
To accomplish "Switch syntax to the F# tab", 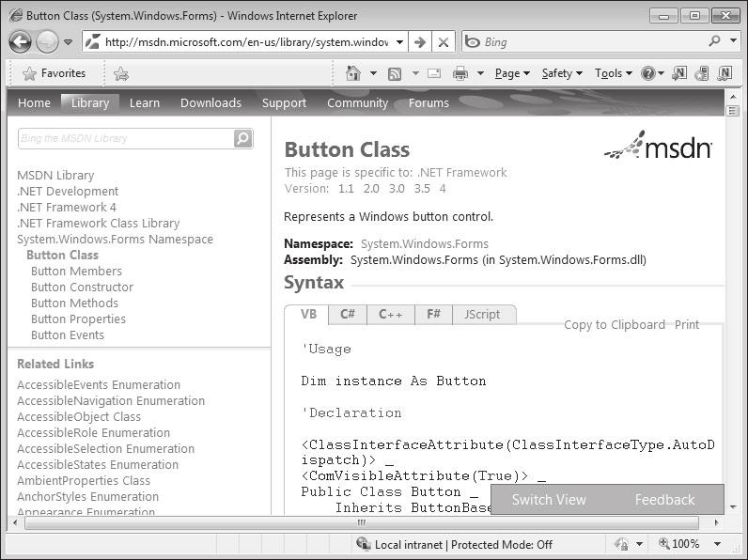I will pyautogui.click(x=433, y=315).
